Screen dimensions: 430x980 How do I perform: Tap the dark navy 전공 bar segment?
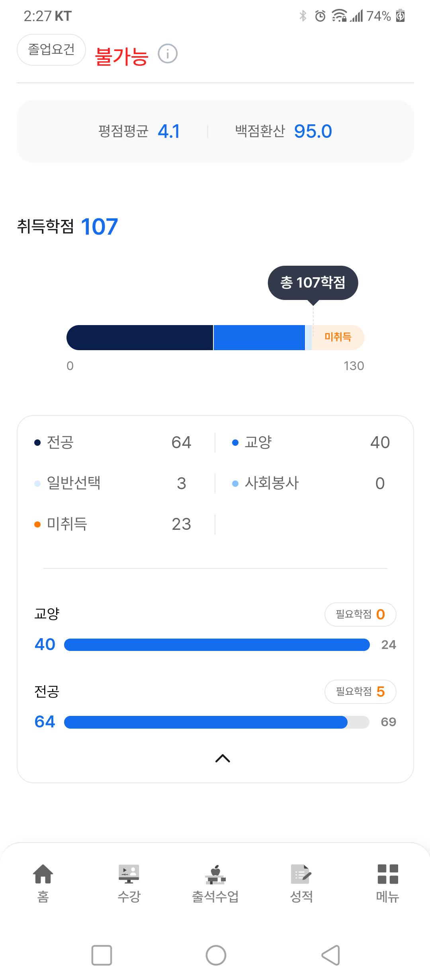[140, 337]
